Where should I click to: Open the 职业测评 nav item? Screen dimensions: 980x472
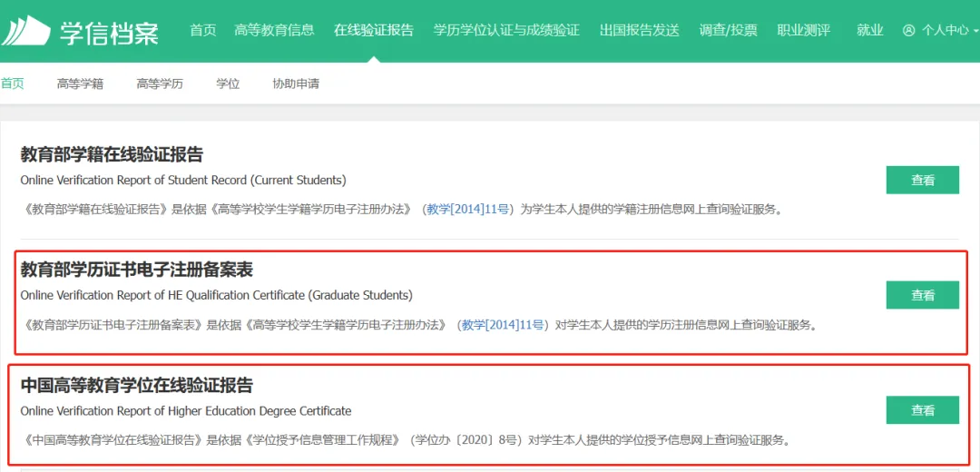(x=804, y=30)
